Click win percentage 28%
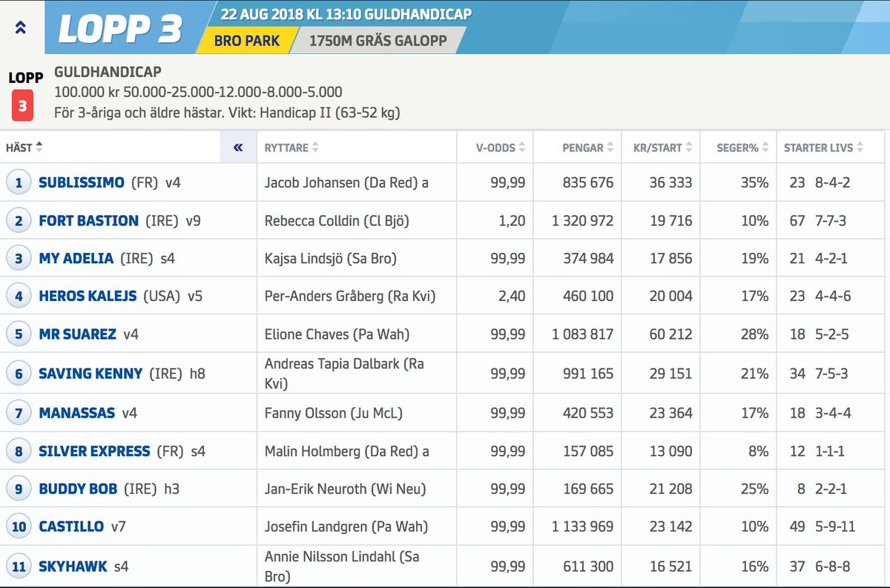The width and height of the screenshot is (890, 588). [x=754, y=334]
